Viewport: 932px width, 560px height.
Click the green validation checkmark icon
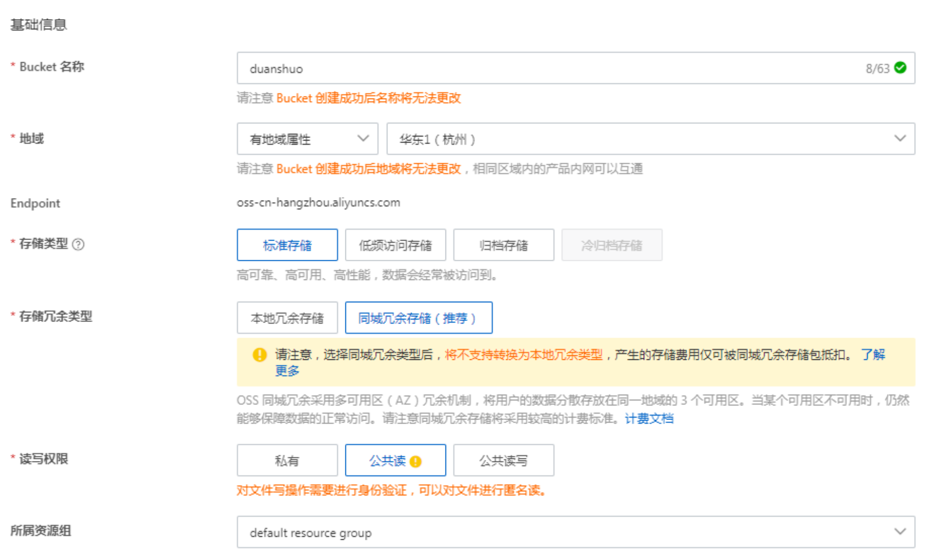coord(900,68)
